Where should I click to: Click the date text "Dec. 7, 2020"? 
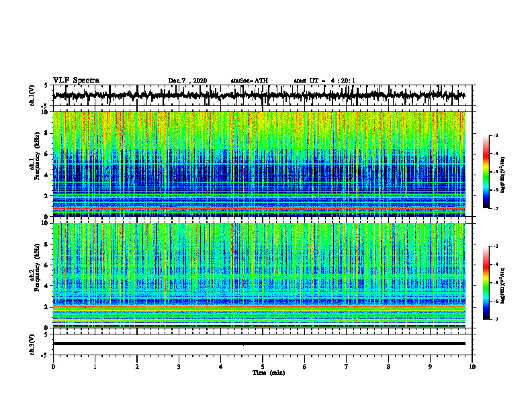(x=187, y=81)
